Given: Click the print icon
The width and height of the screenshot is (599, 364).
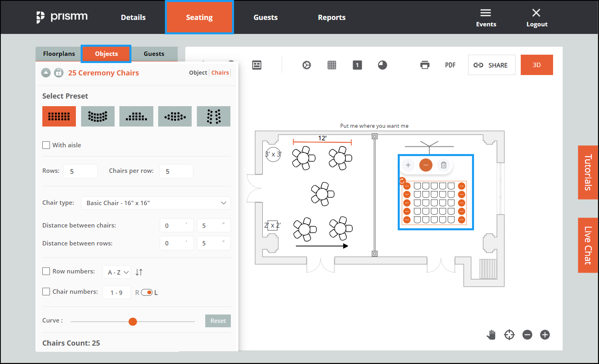Looking at the screenshot, I should (x=425, y=65).
